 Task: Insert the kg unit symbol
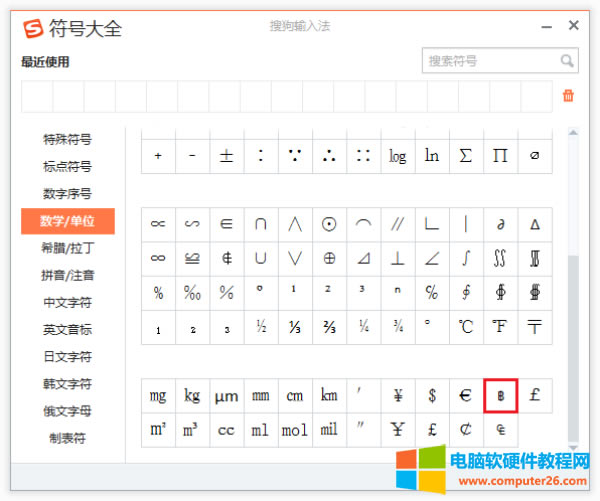(192, 395)
